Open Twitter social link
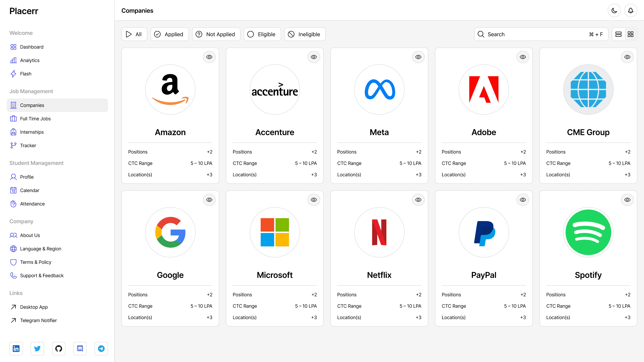Image resolution: width=644 pixels, height=362 pixels. coord(37,348)
